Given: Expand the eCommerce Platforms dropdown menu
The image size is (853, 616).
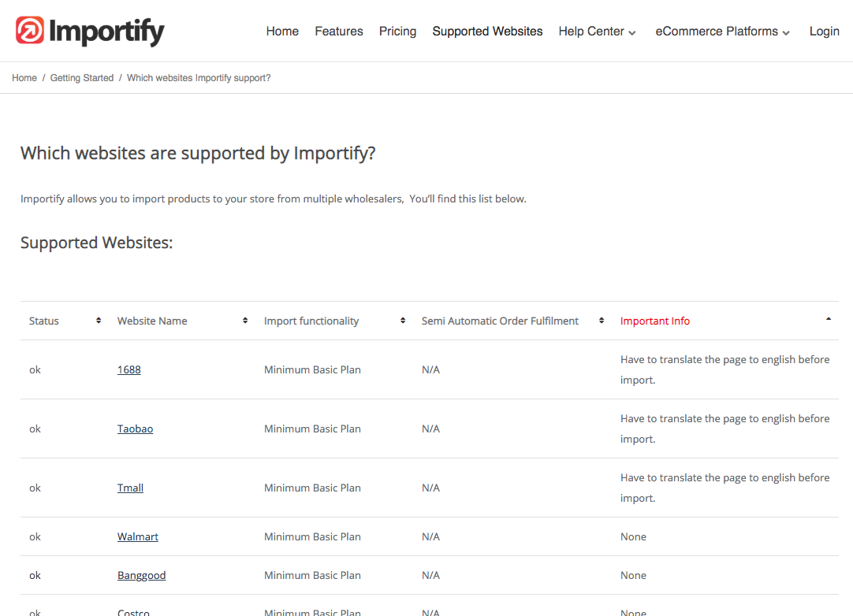Looking at the screenshot, I should (722, 32).
